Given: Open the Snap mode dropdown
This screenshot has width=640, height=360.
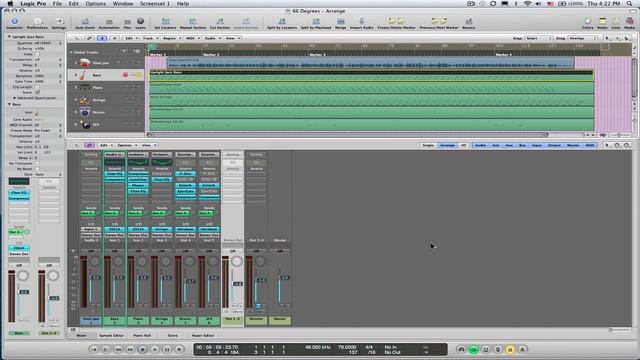Looking at the screenshot, I should click(x=538, y=38).
